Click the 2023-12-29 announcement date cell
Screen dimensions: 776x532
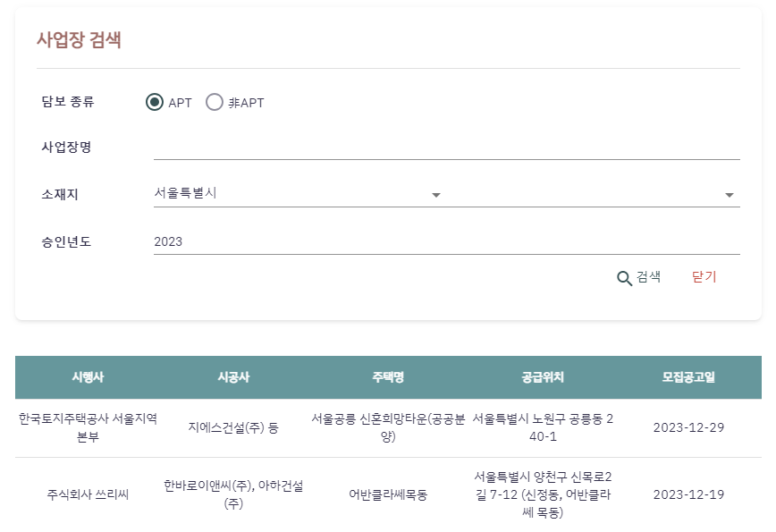[688, 427]
